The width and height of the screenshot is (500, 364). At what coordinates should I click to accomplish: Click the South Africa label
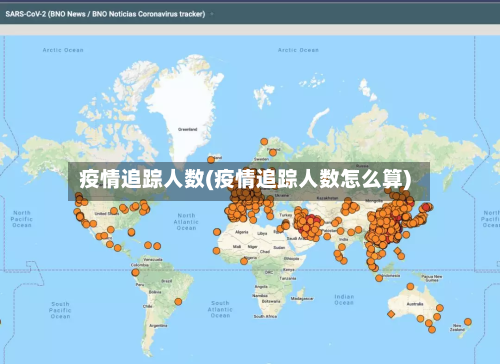pyautogui.click(x=265, y=316)
